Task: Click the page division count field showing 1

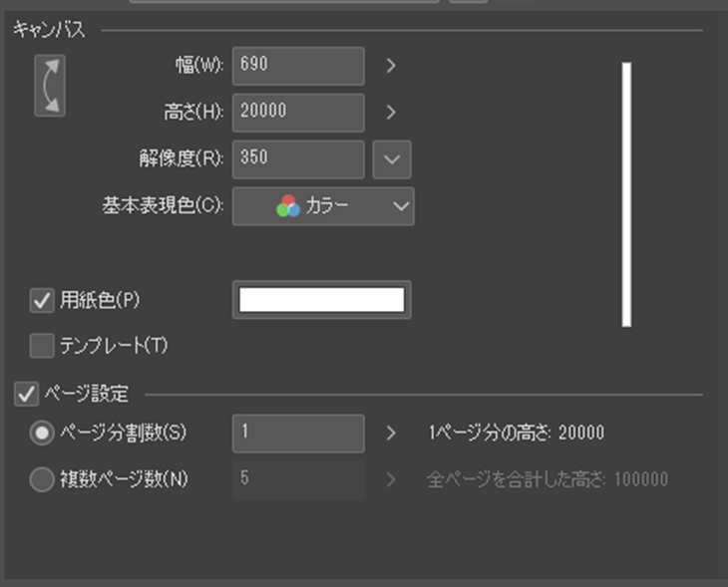Action: [x=298, y=434]
